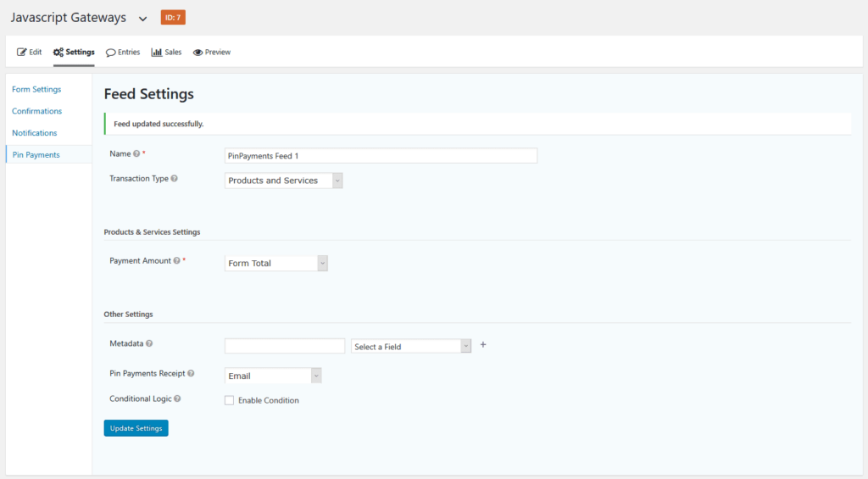Click the Products & Services Settings heading
Image resolution: width=868 pixels, height=479 pixels.
pos(153,232)
